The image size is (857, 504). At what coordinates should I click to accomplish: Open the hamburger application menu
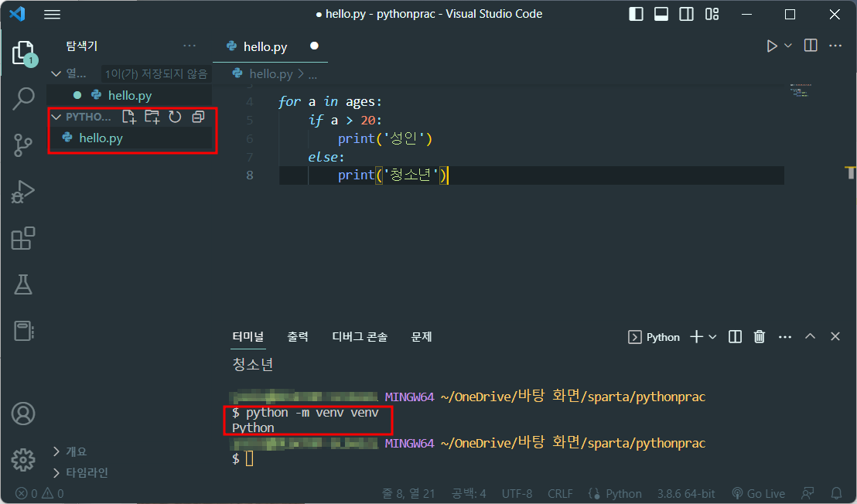click(x=52, y=14)
